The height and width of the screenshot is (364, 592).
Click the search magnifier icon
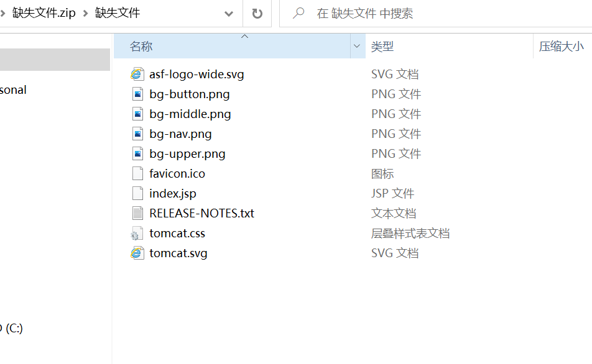pyautogui.click(x=298, y=13)
